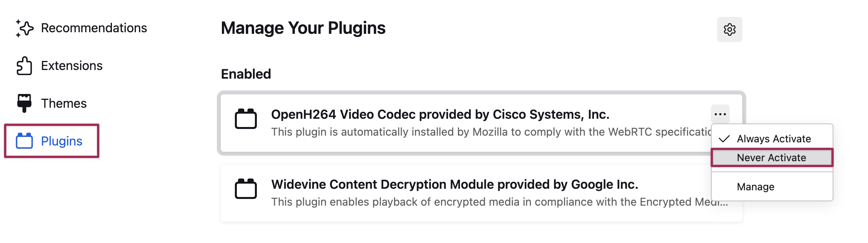Click the Plugins sidebar icon
Image resolution: width=868 pixels, height=243 pixels.
24,141
